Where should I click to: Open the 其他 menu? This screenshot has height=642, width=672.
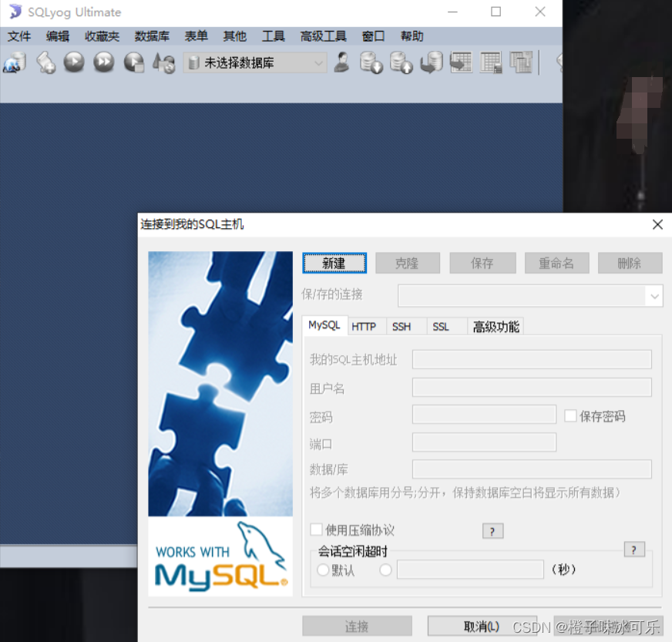[x=235, y=36]
